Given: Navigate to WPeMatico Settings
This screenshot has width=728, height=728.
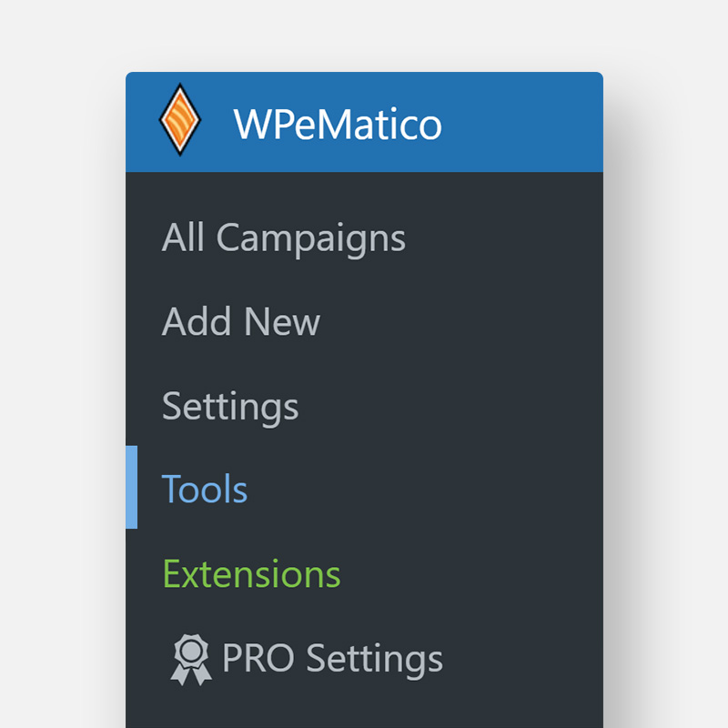Looking at the screenshot, I should (x=230, y=406).
